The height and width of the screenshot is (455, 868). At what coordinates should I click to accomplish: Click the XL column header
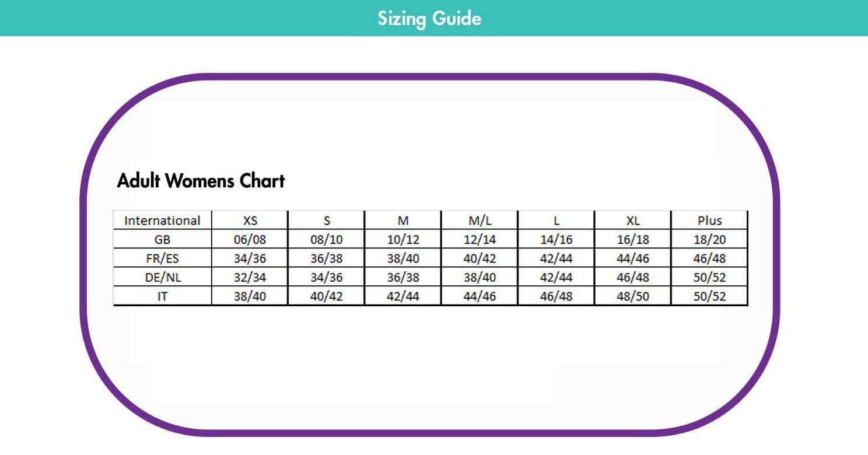click(x=633, y=220)
